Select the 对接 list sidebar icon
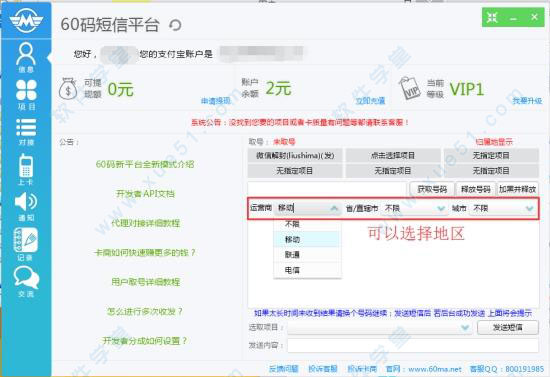Screen dimensions: 550x377 (x=26, y=132)
